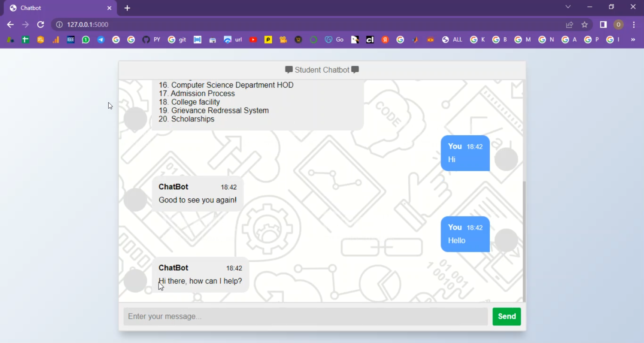Open the Google 'A' bookmark

569,39
